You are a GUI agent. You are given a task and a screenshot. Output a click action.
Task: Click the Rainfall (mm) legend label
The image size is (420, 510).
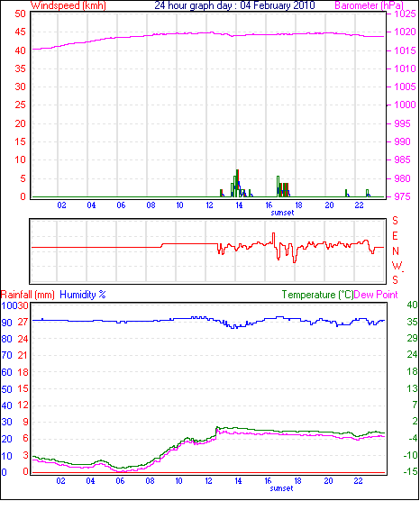click(x=28, y=295)
